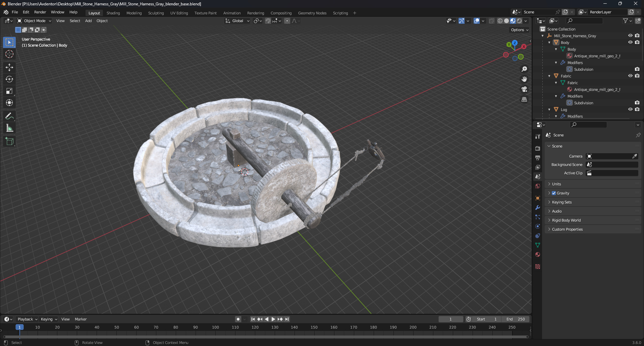Open the World properties tab
The width and height of the screenshot is (644, 346).
538,186
